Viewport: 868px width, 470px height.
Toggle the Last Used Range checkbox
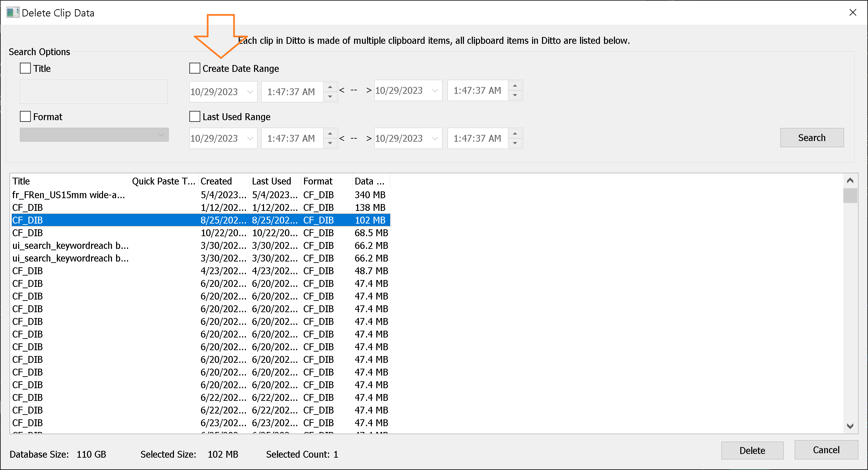[195, 117]
